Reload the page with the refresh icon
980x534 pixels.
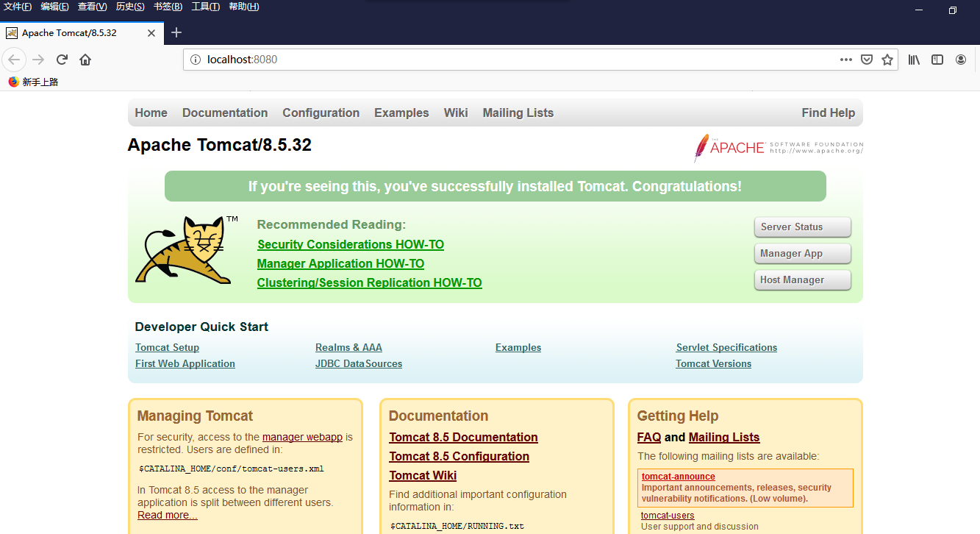pos(62,60)
